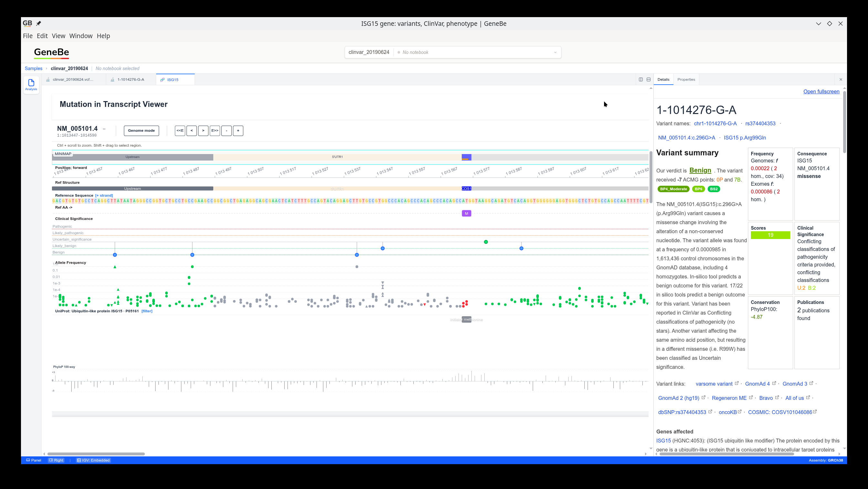This screenshot has height=489, width=868.
Task: Open the Samples breadcrumb link
Action: click(33, 68)
